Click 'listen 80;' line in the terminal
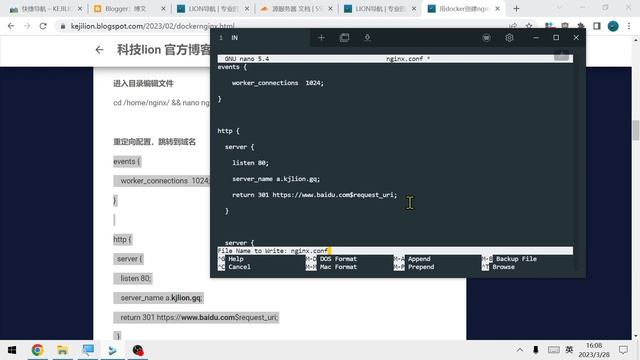This screenshot has width=640, height=360. [250, 163]
